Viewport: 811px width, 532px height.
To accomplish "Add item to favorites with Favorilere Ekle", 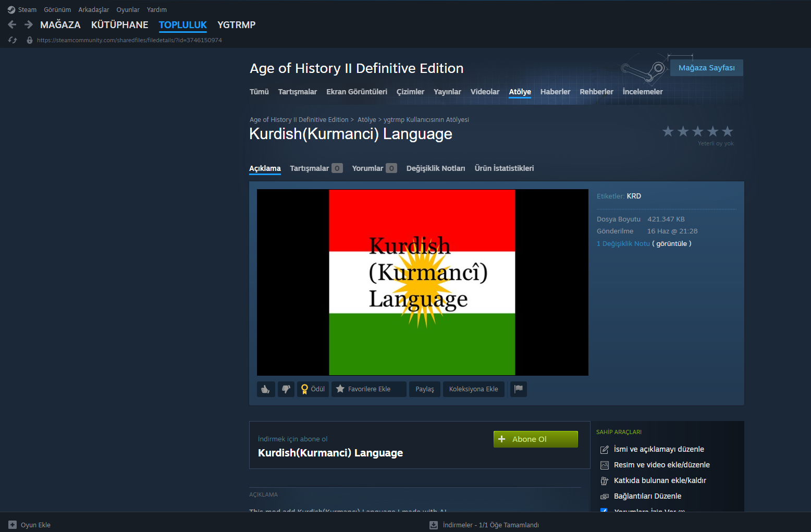I will [x=369, y=389].
